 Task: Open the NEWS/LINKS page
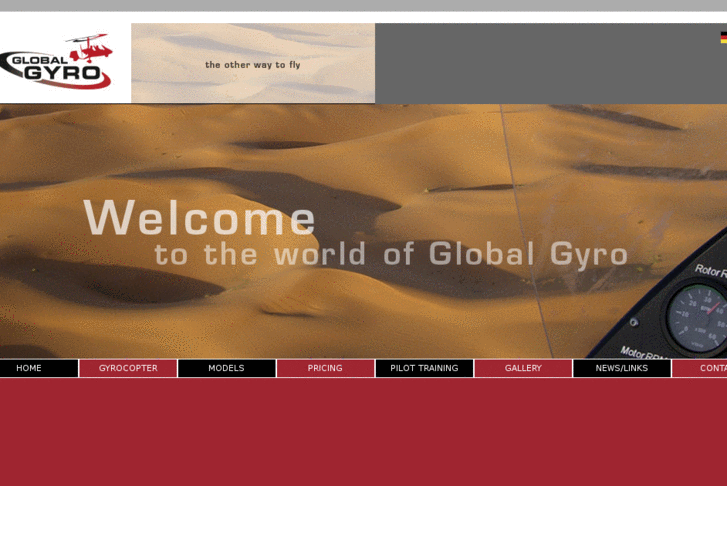622,368
